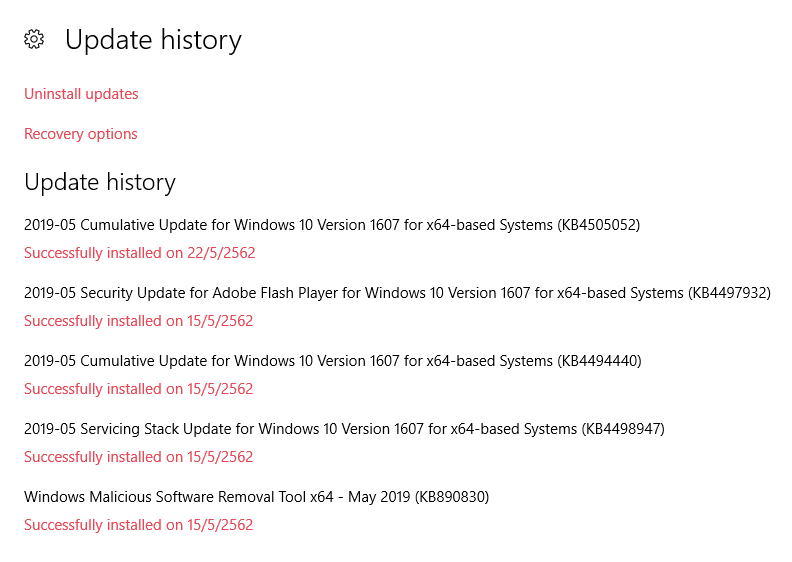Click the KB890830 identifier text
Image resolution: width=792 pixels, height=562 pixels.
pos(451,497)
